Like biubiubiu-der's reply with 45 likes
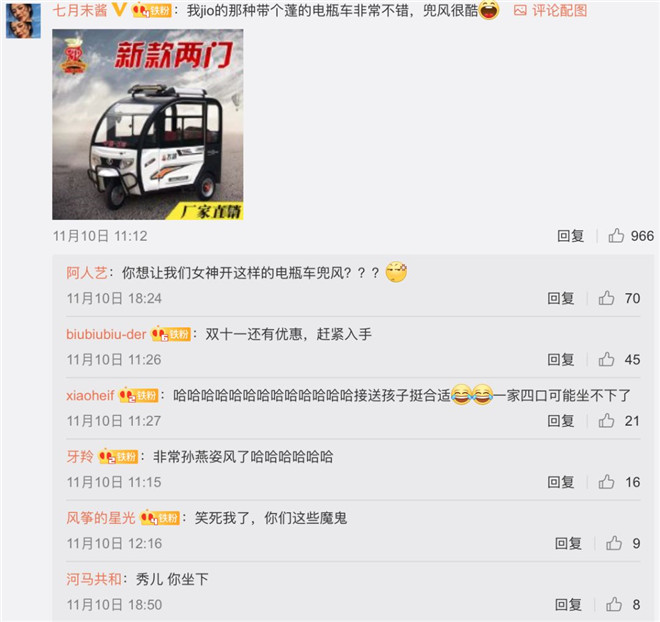Image resolution: width=660 pixels, height=622 pixels. tap(607, 359)
